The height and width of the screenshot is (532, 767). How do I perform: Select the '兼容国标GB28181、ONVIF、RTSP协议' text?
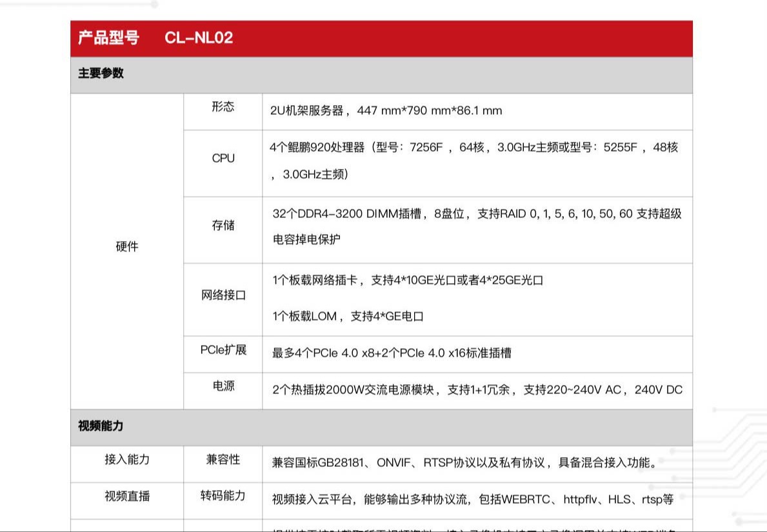pos(464,462)
